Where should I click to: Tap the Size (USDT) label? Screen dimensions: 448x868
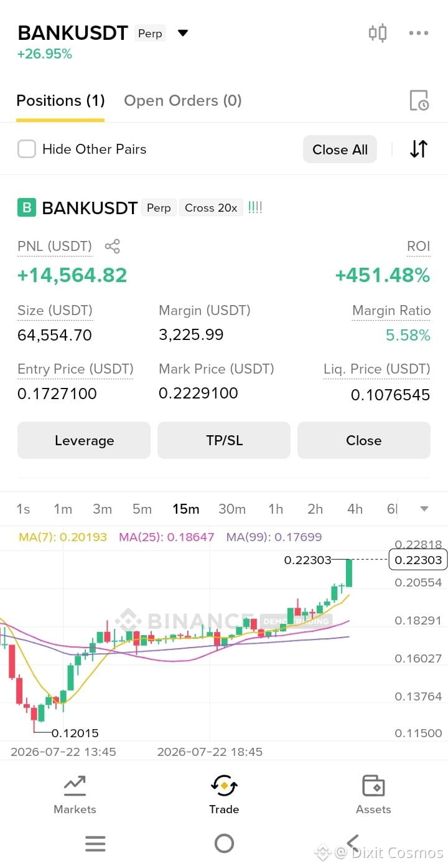coord(55,310)
